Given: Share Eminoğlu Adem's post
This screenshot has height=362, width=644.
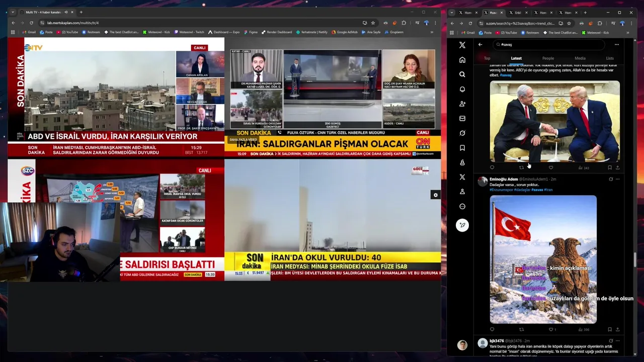Looking at the screenshot, I should 617,329.
